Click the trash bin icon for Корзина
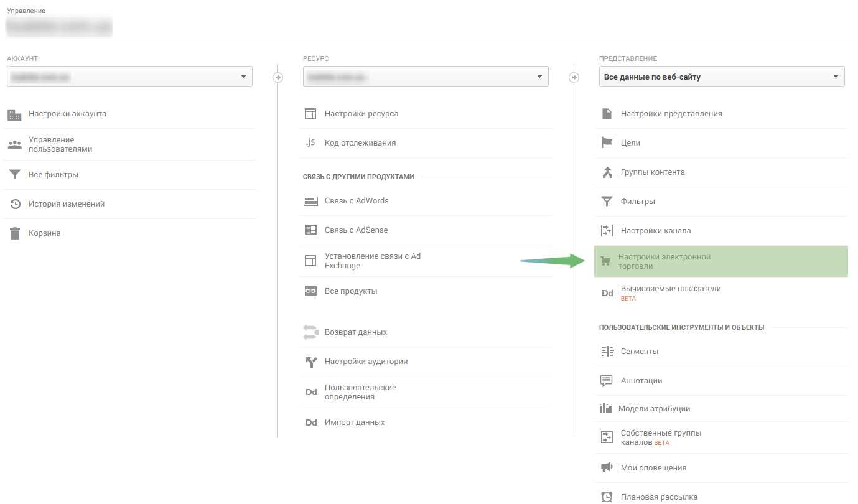Viewport: 858px width, 504px height. tap(14, 233)
